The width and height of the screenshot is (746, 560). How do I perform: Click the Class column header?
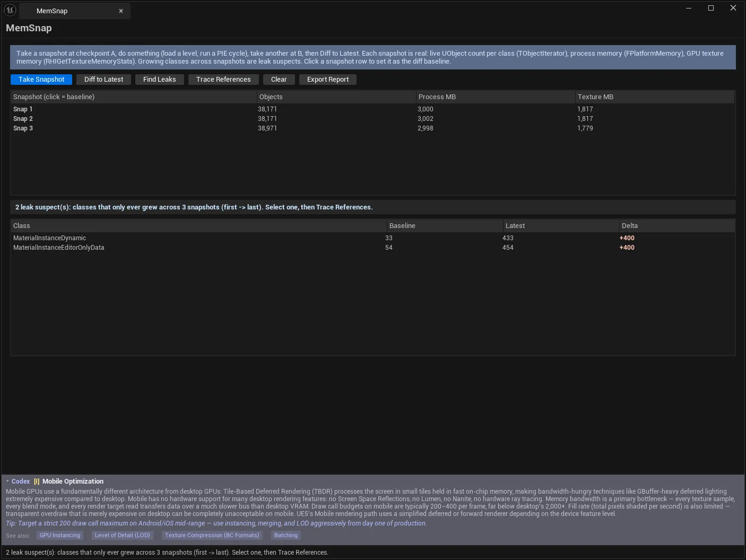(199, 226)
